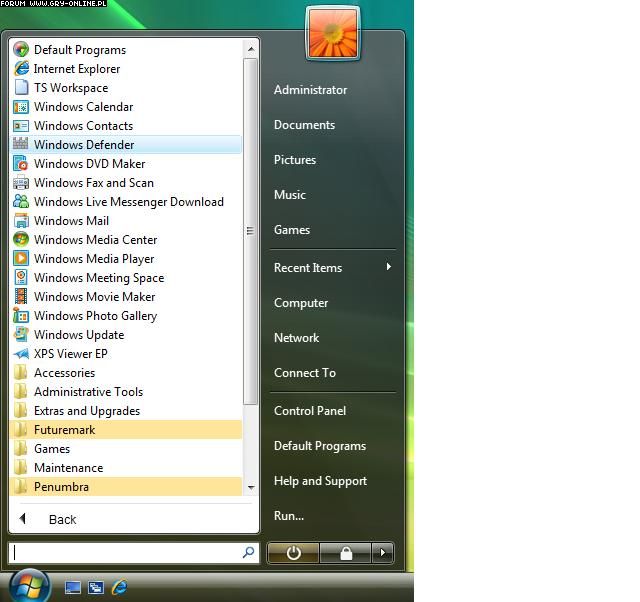The height and width of the screenshot is (602, 640).
Task: Expand the Accessories folder
Action: [64, 373]
